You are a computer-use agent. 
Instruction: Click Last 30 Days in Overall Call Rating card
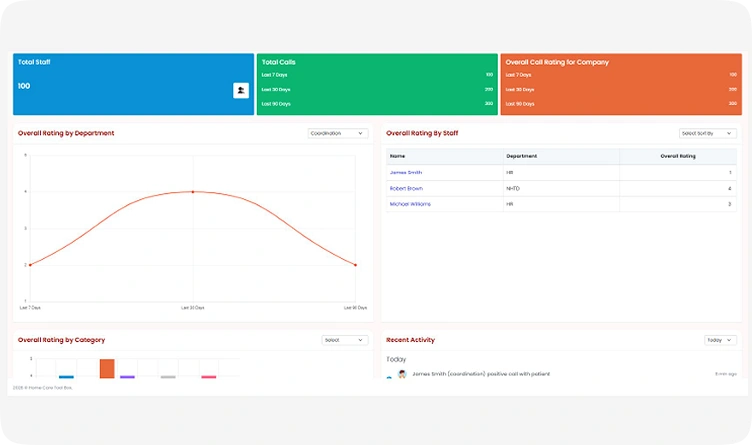click(x=520, y=90)
